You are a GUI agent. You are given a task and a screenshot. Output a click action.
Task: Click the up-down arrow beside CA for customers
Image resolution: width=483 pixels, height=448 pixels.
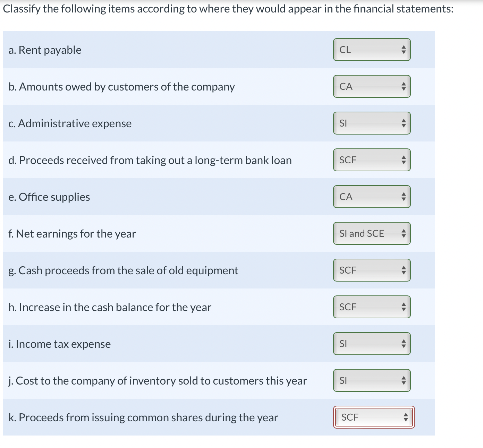(404, 86)
